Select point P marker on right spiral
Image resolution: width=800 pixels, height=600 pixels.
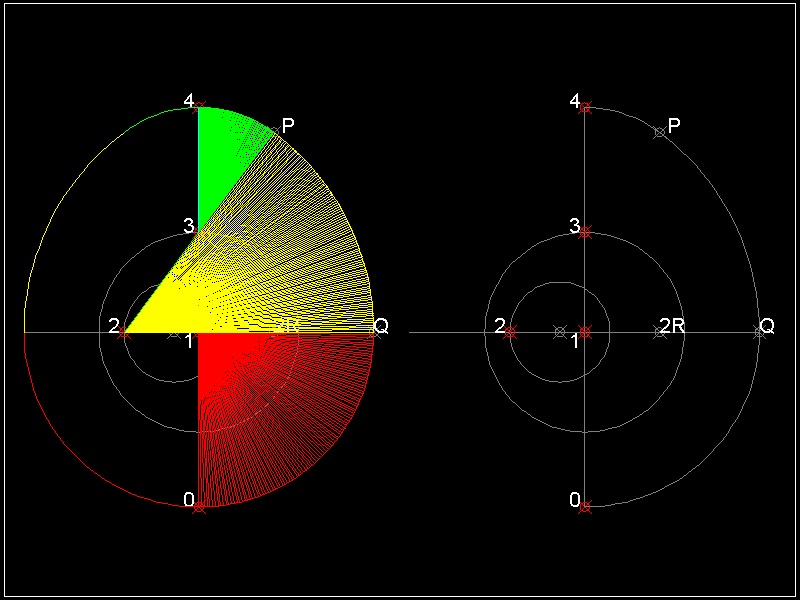[x=659, y=132]
